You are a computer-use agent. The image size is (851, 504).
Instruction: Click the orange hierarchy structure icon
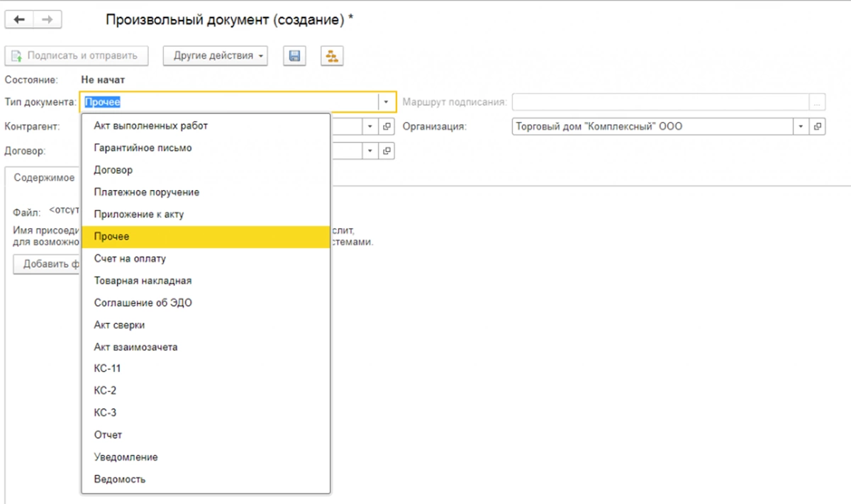[332, 56]
